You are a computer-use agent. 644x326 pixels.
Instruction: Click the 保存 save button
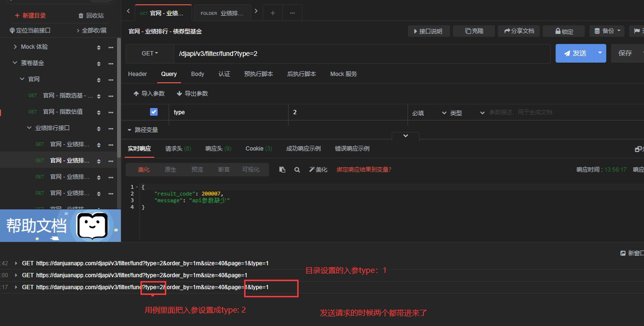pos(625,54)
